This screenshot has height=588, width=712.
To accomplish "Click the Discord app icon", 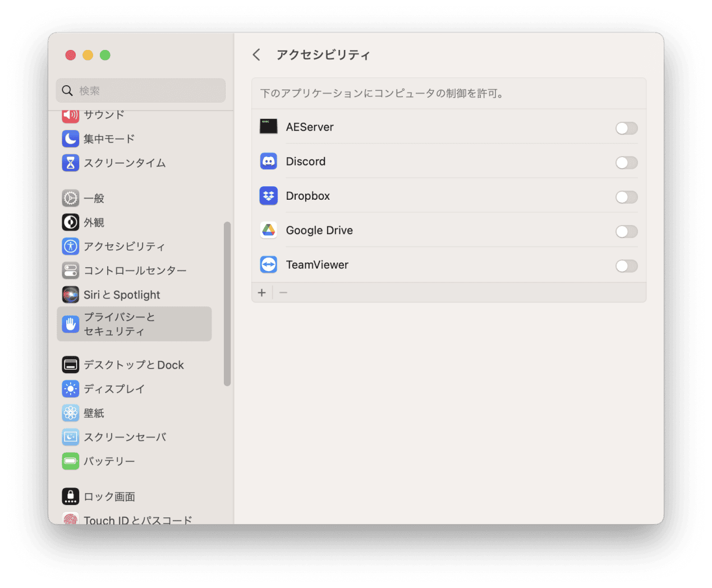I will coord(269,162).
